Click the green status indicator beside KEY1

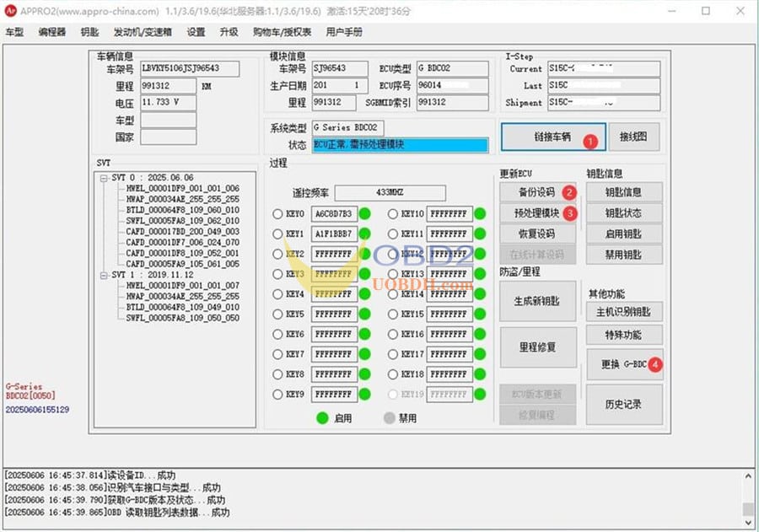pyautogui.click(x=365, y=234)
